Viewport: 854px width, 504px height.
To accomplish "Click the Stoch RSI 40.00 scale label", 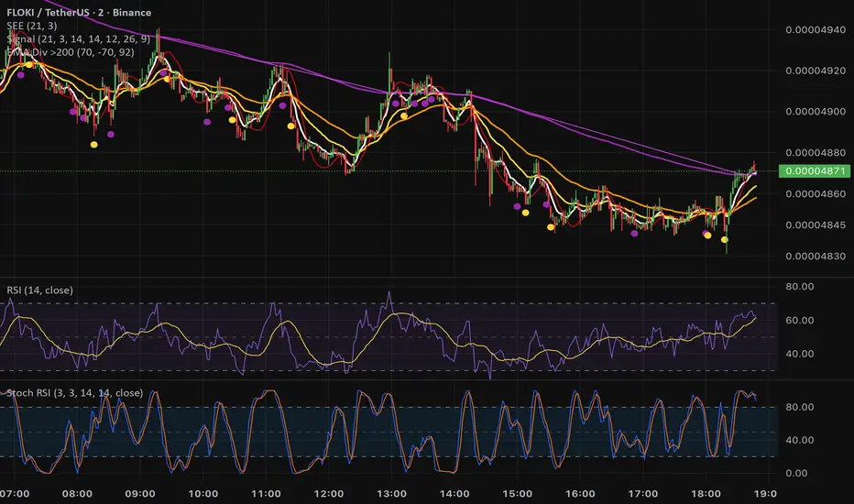I will 800,440.
